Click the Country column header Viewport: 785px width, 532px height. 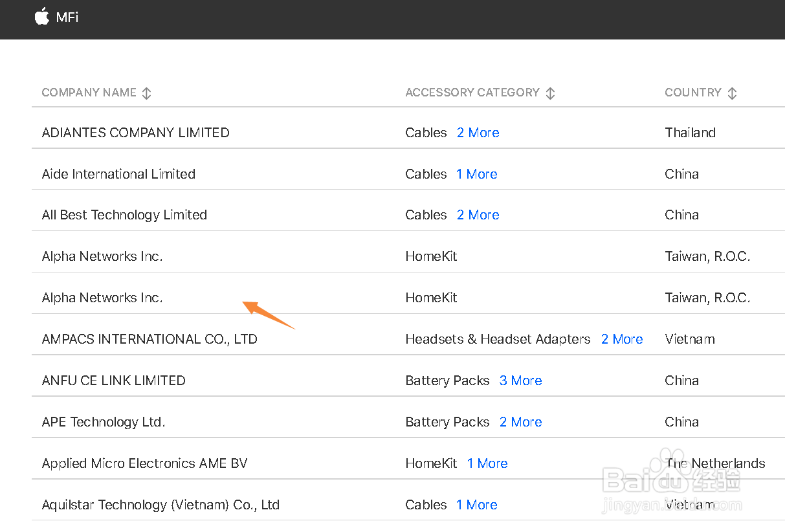692,93
